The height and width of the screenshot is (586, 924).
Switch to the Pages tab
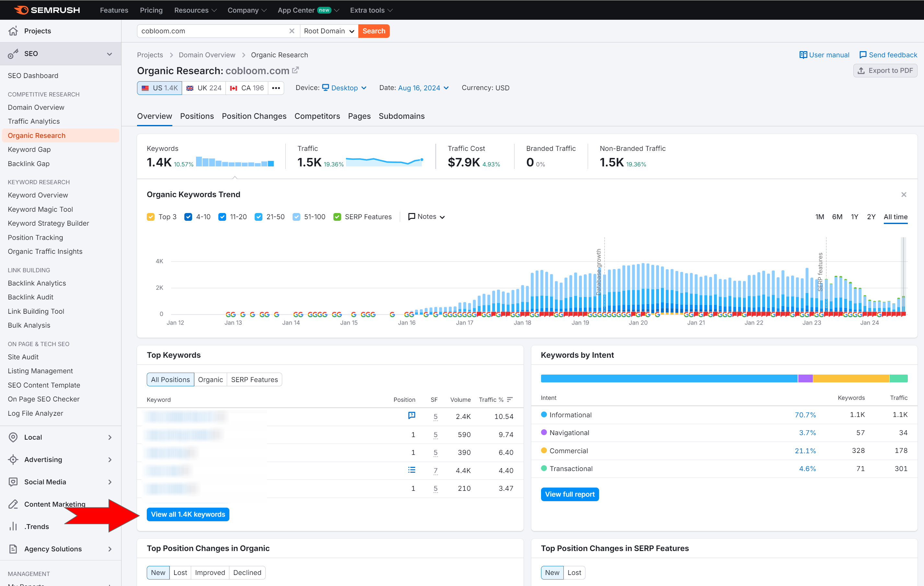pyautogui.click(x=359, y=116)
